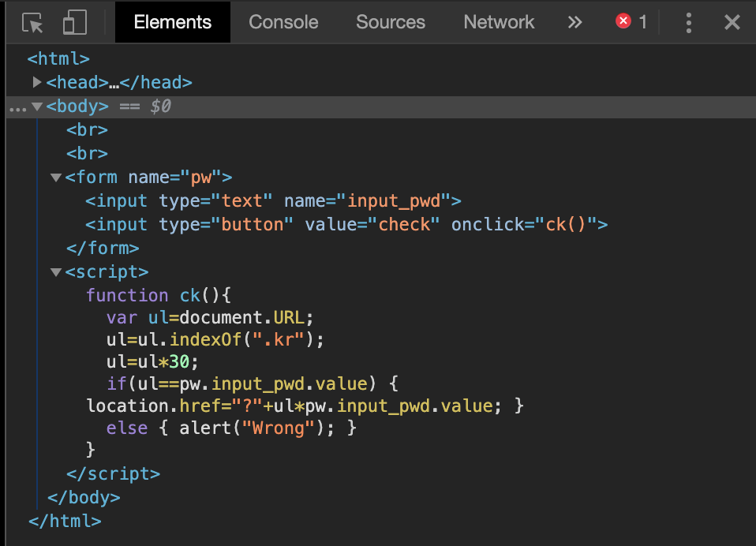Select the second br element
Screen dimensions: 756x546
coord(87,153)
